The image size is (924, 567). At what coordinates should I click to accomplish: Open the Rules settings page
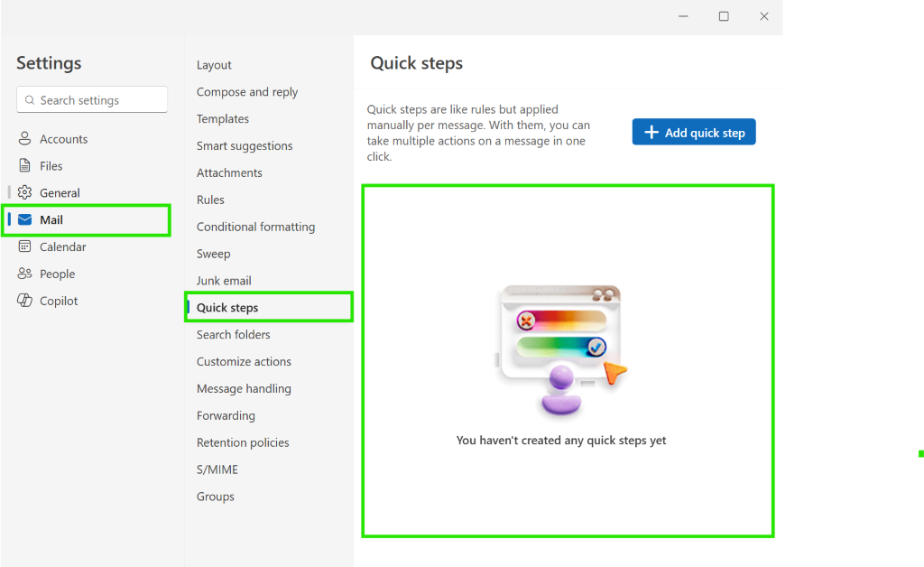pos(210,200)
